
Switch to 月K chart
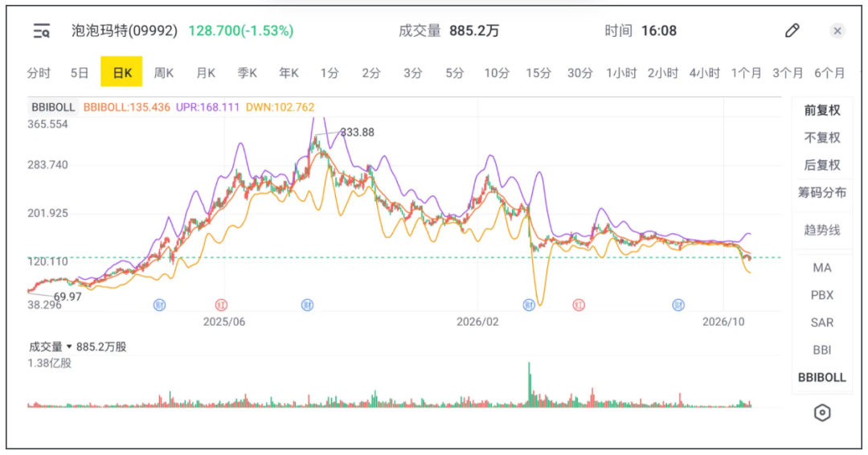click(206, 72)
